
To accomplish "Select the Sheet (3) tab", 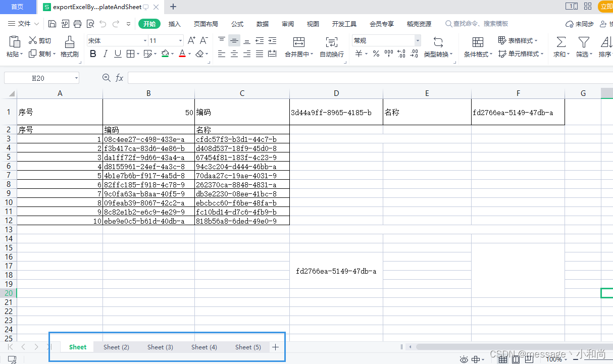I will 160,347.
